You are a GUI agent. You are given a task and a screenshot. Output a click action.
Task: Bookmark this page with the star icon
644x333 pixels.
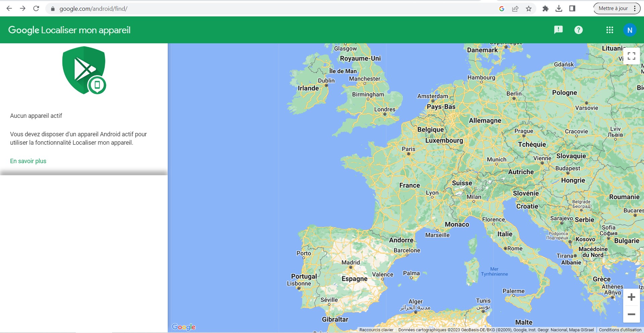click(x=529, y=9)
